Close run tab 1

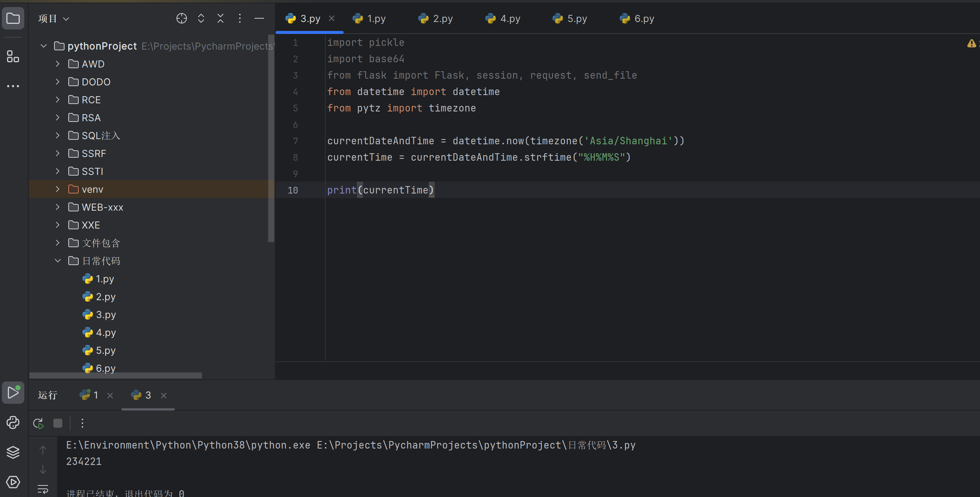coord(110,396)
